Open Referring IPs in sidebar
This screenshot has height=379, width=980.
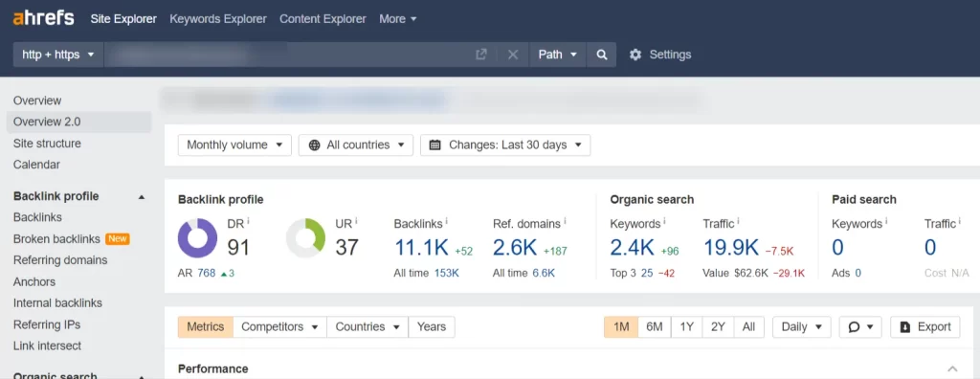(x=47, y=325)
